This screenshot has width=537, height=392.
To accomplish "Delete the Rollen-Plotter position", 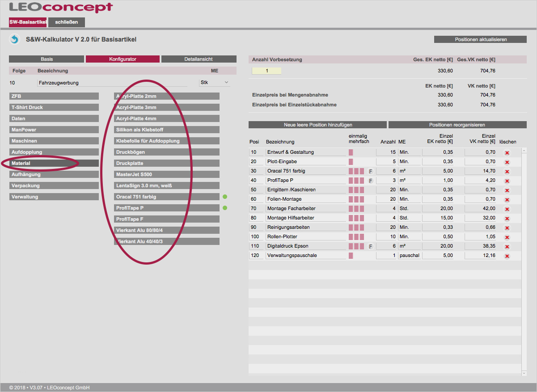I will click(x=507, y=237).
